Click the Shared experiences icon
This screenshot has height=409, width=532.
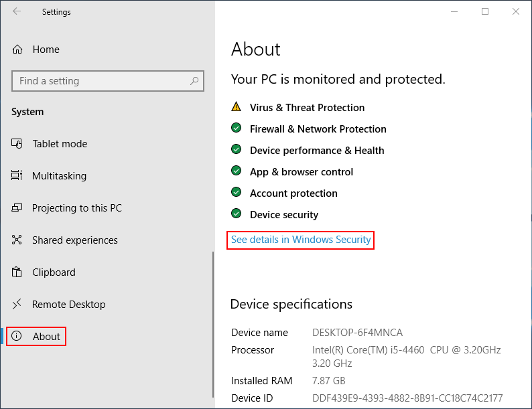click(x=17, y=240)
